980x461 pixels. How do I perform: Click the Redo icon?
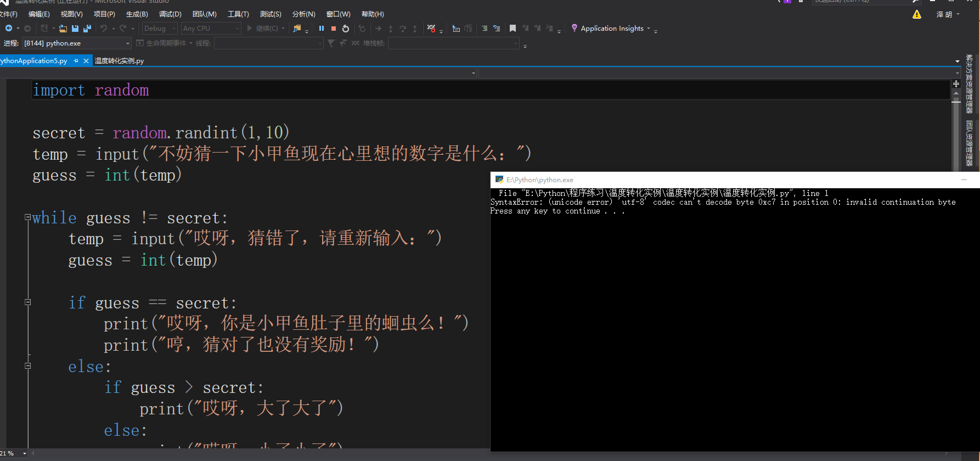click(x=123, y=29)
